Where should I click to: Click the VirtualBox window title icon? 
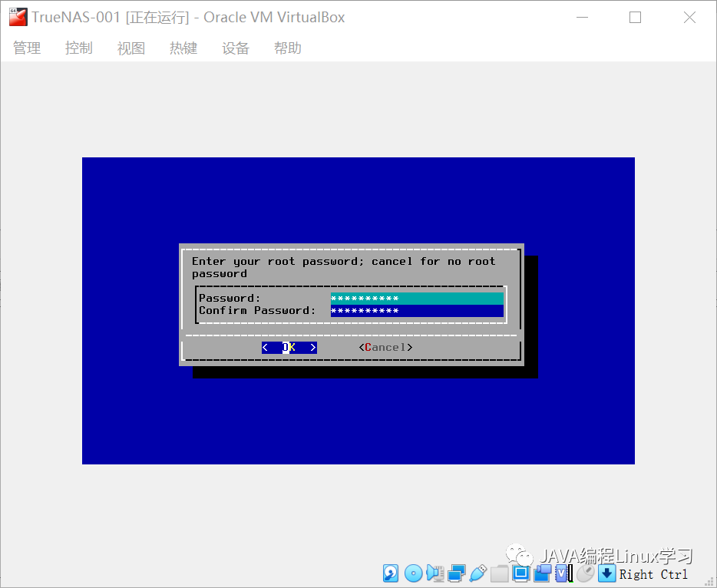click(x=18, y=18)
